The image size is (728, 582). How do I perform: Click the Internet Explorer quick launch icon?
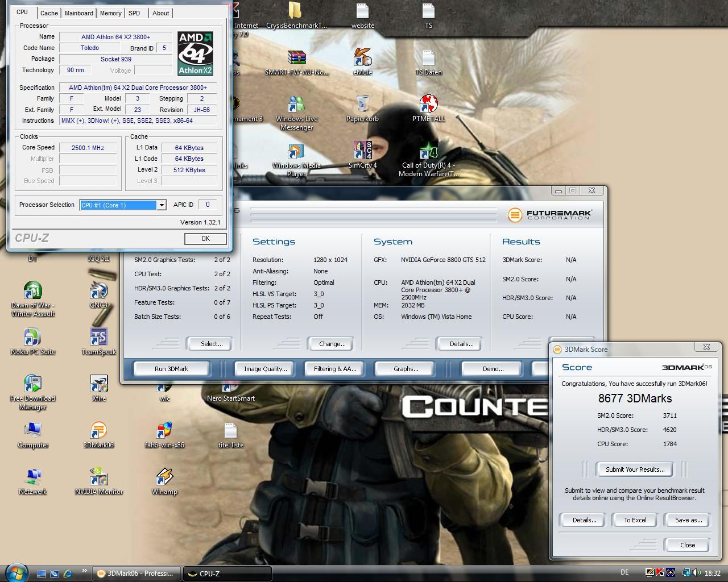(68, 573)
